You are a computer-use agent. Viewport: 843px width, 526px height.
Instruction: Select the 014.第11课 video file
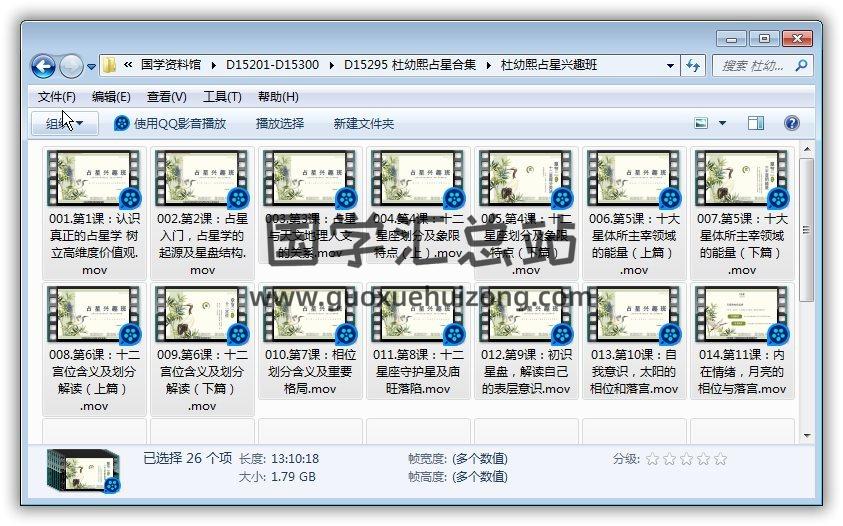point(742,315)
